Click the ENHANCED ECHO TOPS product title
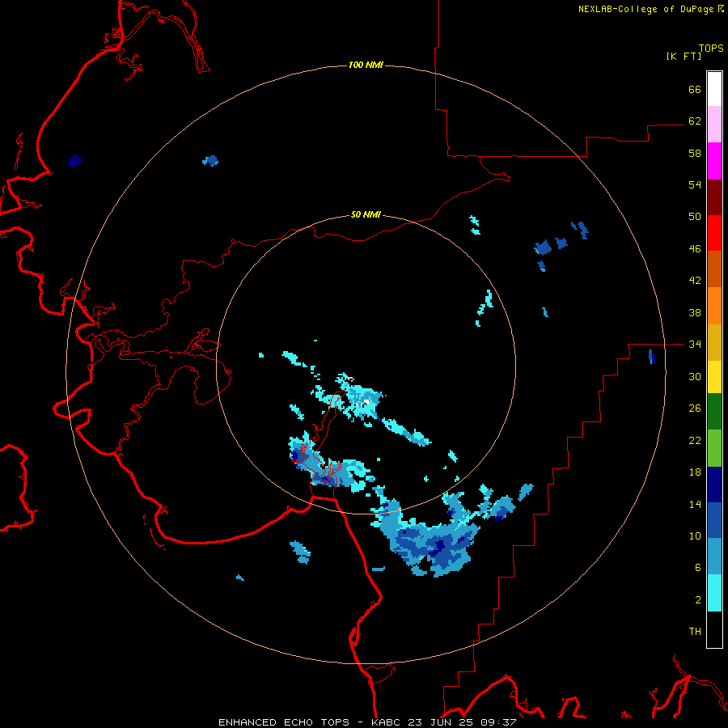The image size is (728, 728). 284,722
